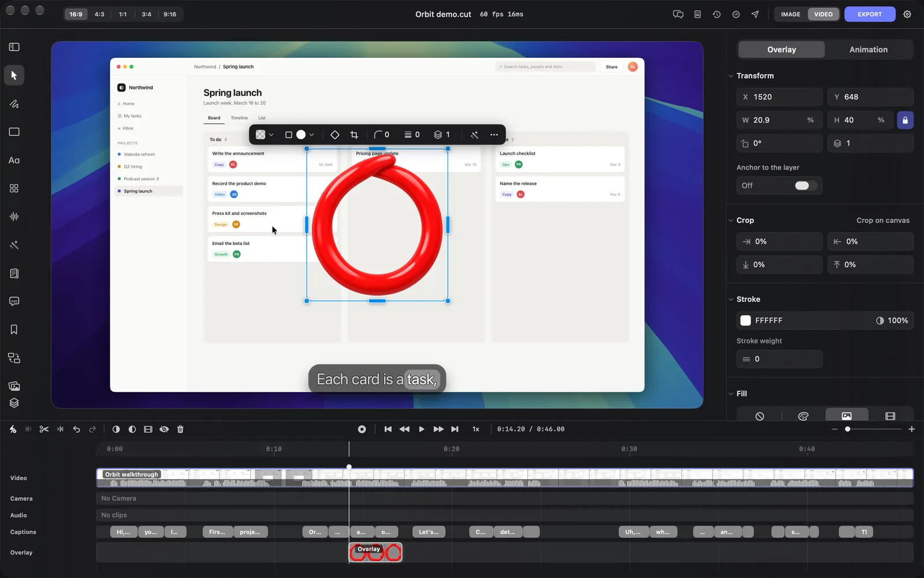The height and width of the screenshot is (578, 924).
Task: Delete selected clip with trash icon
Action: click(180, 429)
